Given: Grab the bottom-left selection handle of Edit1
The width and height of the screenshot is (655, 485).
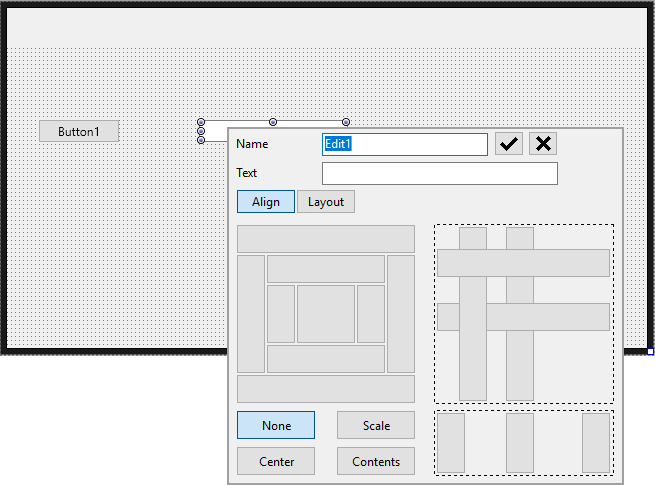Looking at the screenshot, I should click(201, 140).
